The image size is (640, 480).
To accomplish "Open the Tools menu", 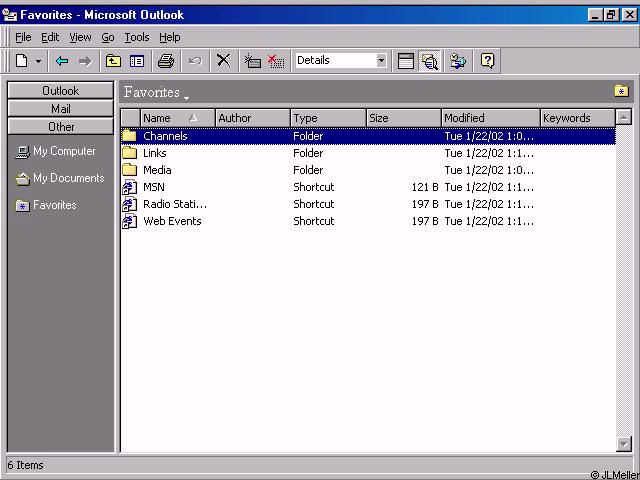I will [x=137, y=38].
